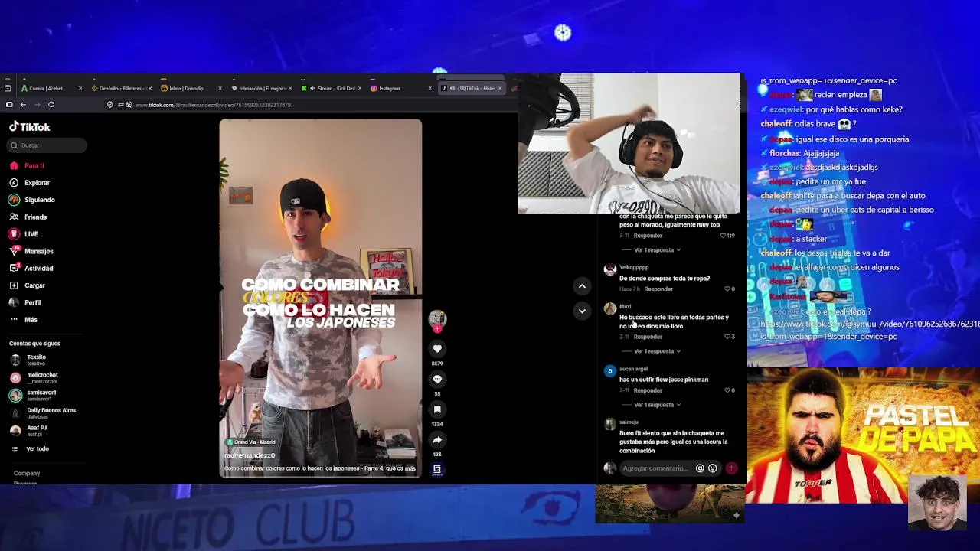Expand followed accounts with Ver todo
The width and height of the screenshot is (980, 551).
[x=38, y=449]
